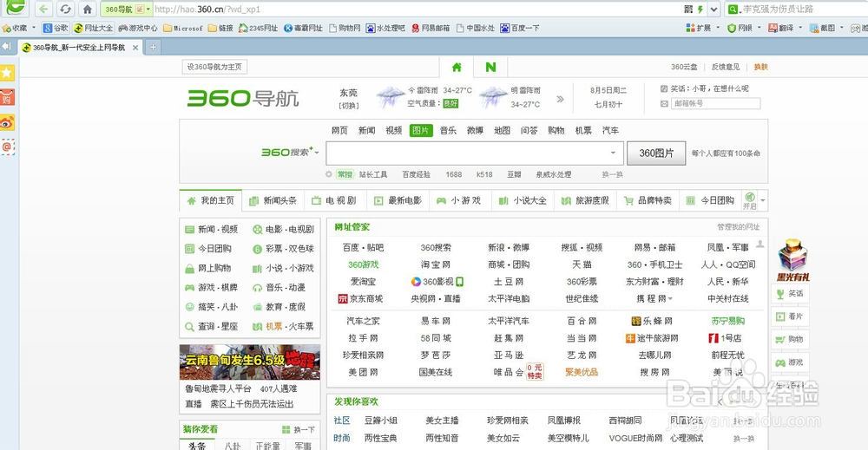Click the browser back arrow button
The height and width of the screenshot is (450, 868).
tap(43, 9)
